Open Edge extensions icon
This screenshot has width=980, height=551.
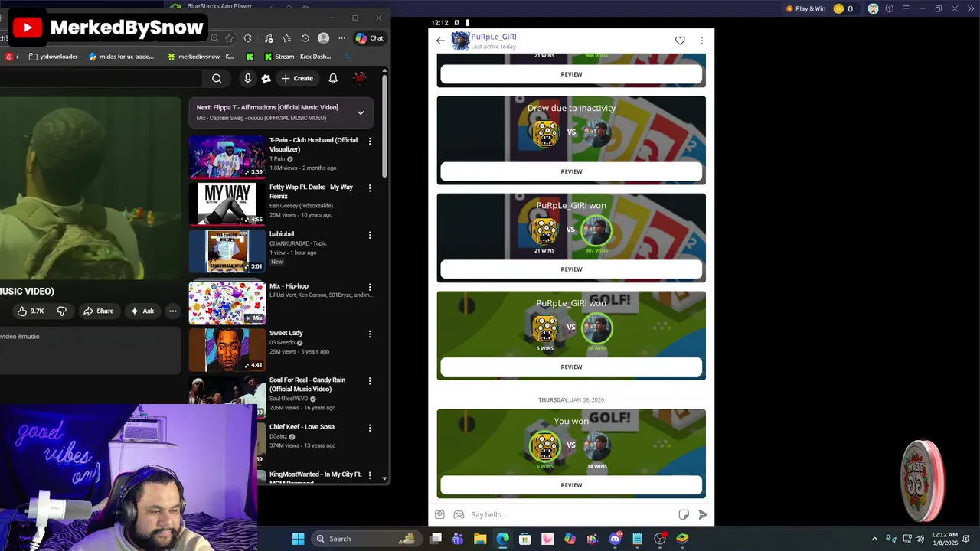(x=247, y=38)
